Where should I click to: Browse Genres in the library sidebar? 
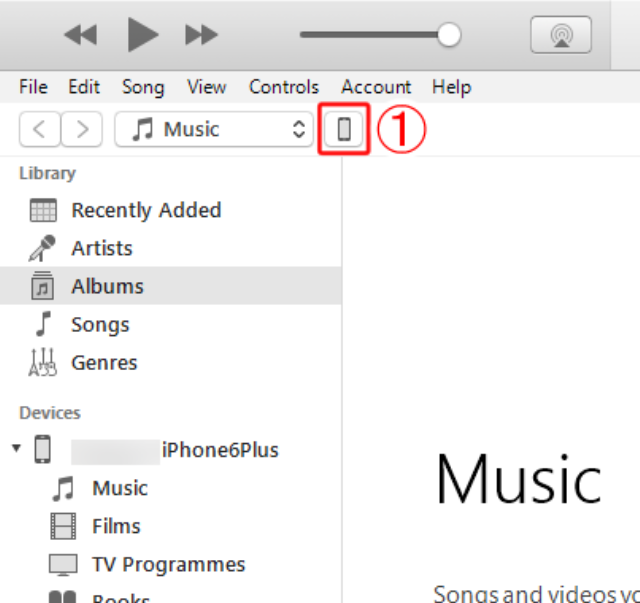pos(171,363)
